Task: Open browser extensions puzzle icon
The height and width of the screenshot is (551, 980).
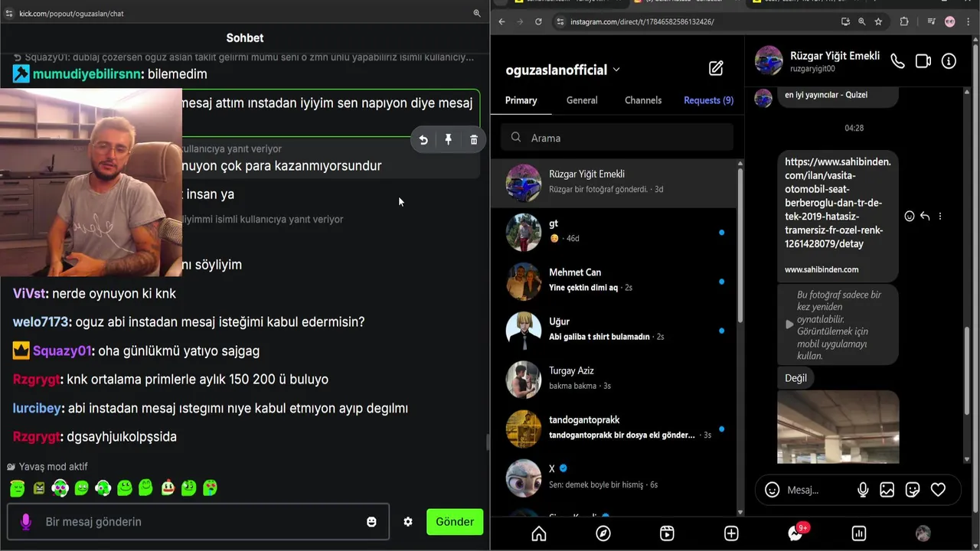Action: click(904, 21)
